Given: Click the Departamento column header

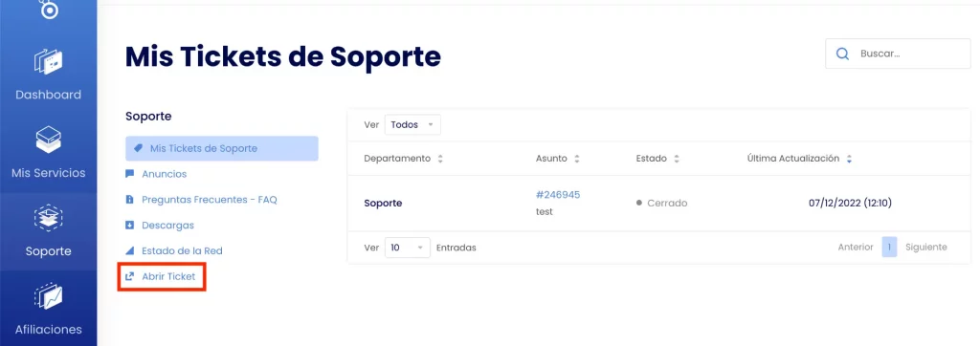Looking at the screenshot, I should pos(397,159).
